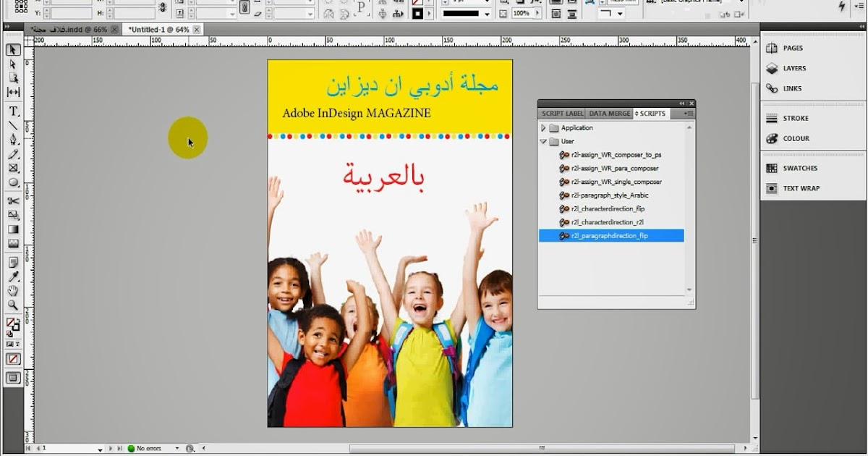Select the Ellipse tool
Image resolution: width=868 pixels, height=456 pixels.
(x=13, y=182)
